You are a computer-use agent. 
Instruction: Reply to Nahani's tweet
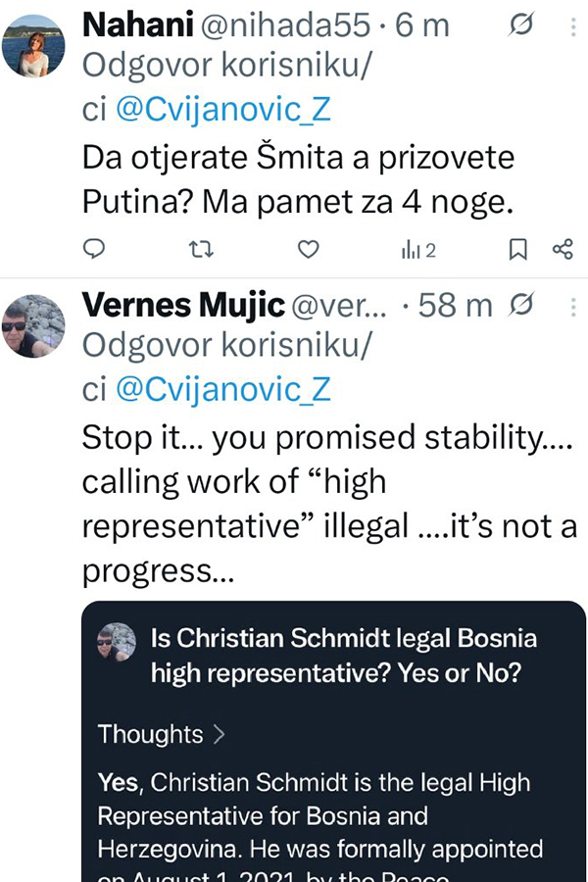[x=93, y=250]
